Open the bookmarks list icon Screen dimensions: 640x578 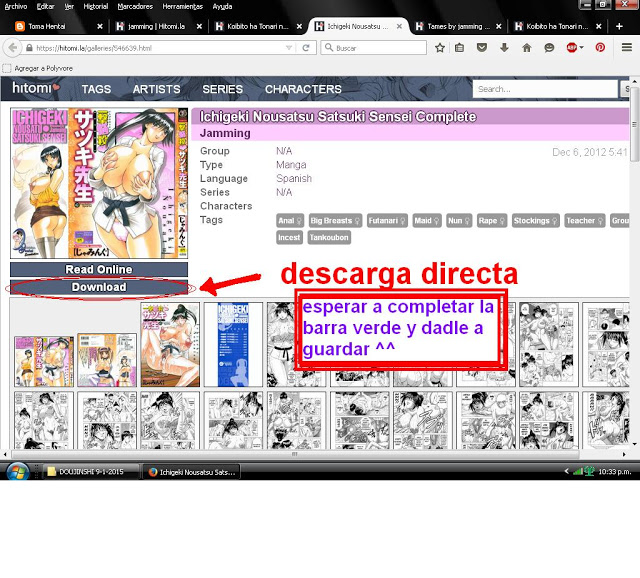(x=459, y=48)
